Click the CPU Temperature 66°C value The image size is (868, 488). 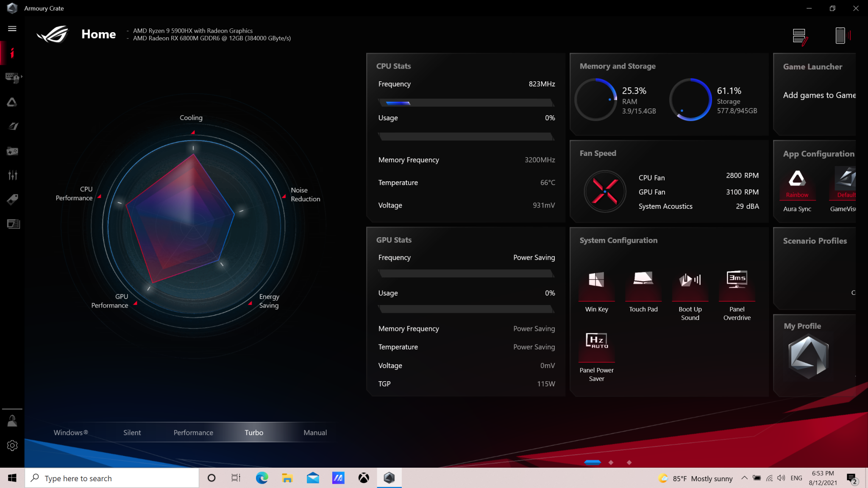tap(548, 183)
